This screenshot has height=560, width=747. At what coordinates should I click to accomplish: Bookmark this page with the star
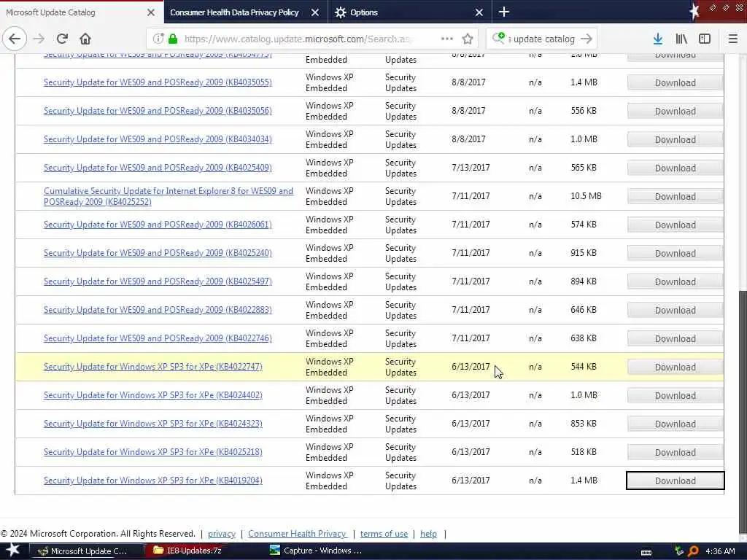pos(468,39)
